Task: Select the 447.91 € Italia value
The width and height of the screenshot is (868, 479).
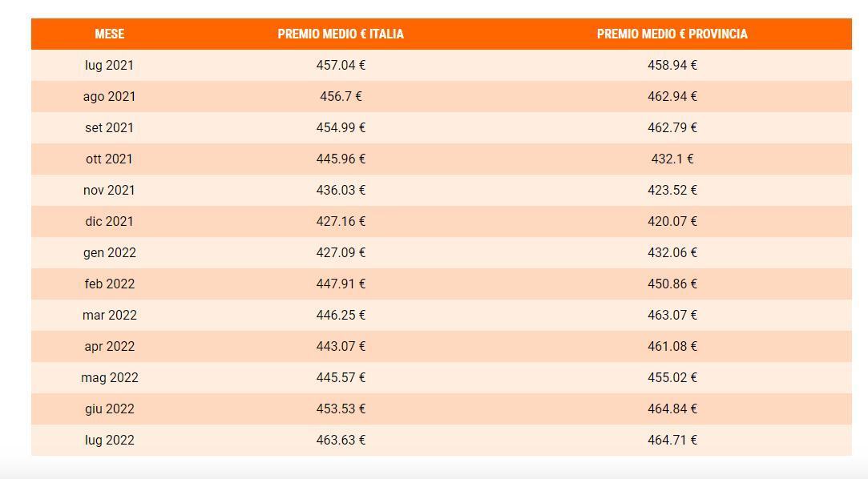Action: 341,284
